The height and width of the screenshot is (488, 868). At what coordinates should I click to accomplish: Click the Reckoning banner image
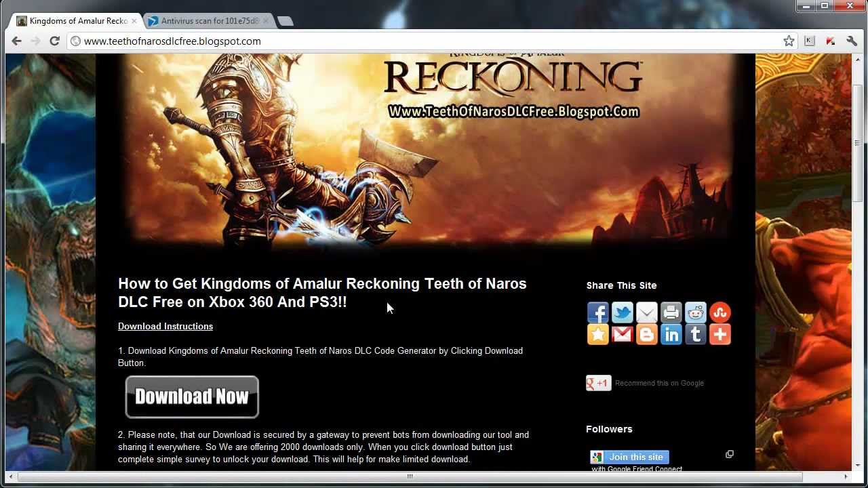coord(425,149)
